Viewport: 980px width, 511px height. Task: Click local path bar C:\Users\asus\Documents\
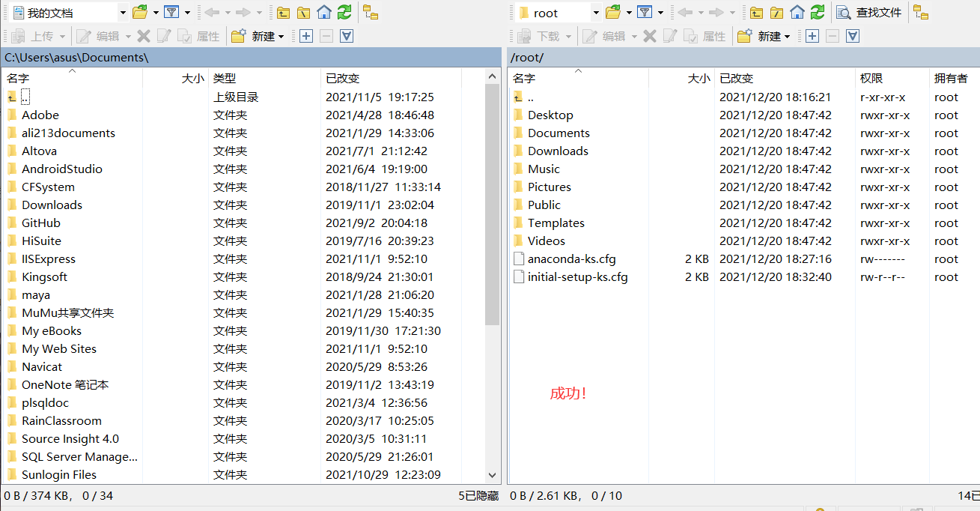click(x=251, y=57)
